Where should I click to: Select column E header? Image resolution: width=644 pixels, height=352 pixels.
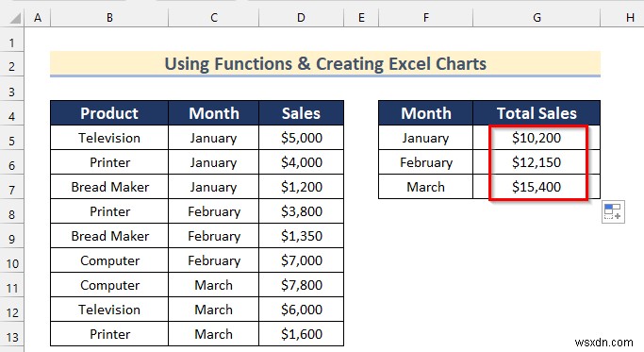361,18
